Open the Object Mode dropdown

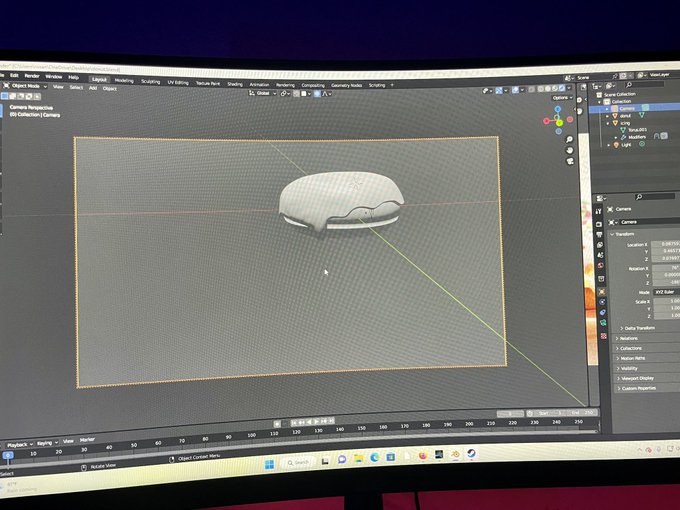pos(25,86)
